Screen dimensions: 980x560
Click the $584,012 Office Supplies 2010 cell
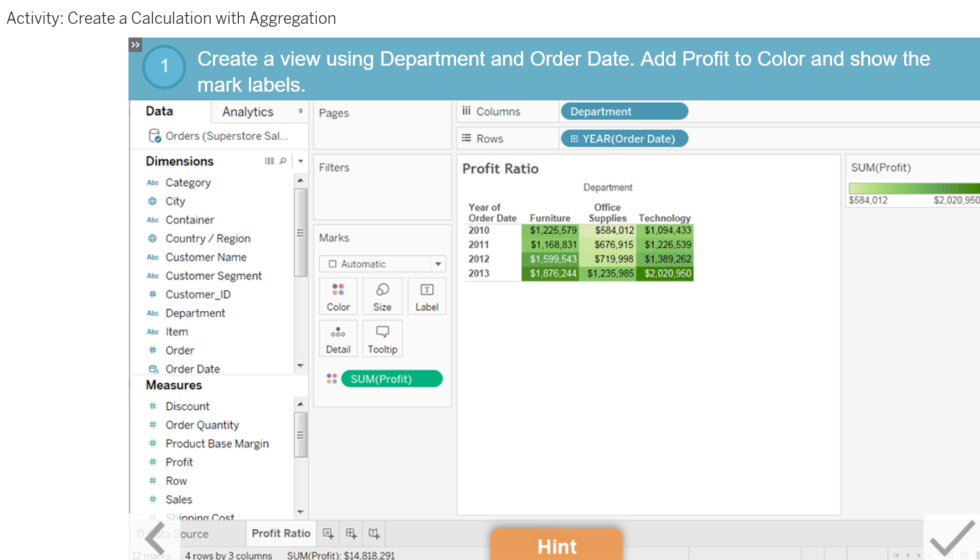pos(608,231)
